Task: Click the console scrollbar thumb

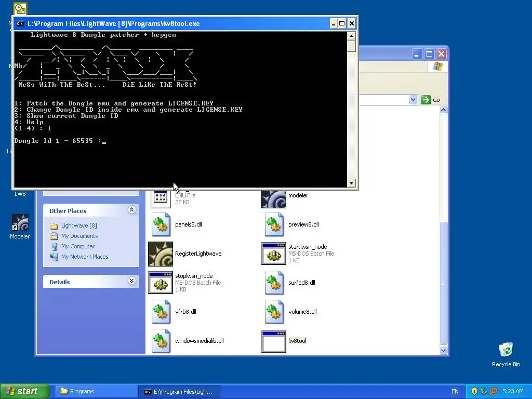Action: (x=351, y=46)
